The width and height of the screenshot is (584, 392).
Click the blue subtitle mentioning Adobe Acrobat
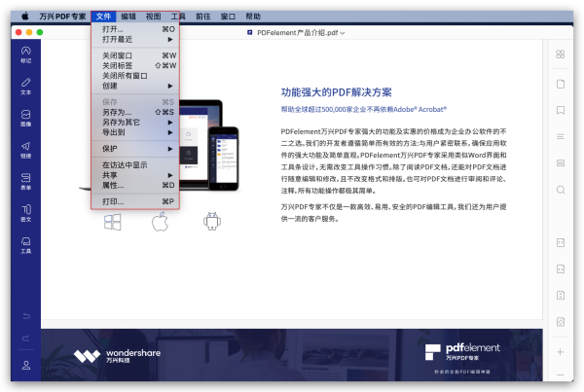pos(363,109)
